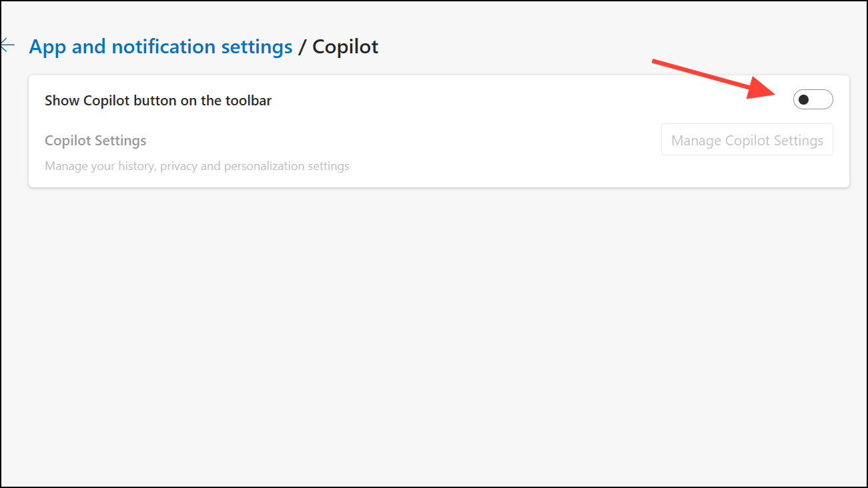Navigate back using the left arrow
868x488 pixels.
7,45
